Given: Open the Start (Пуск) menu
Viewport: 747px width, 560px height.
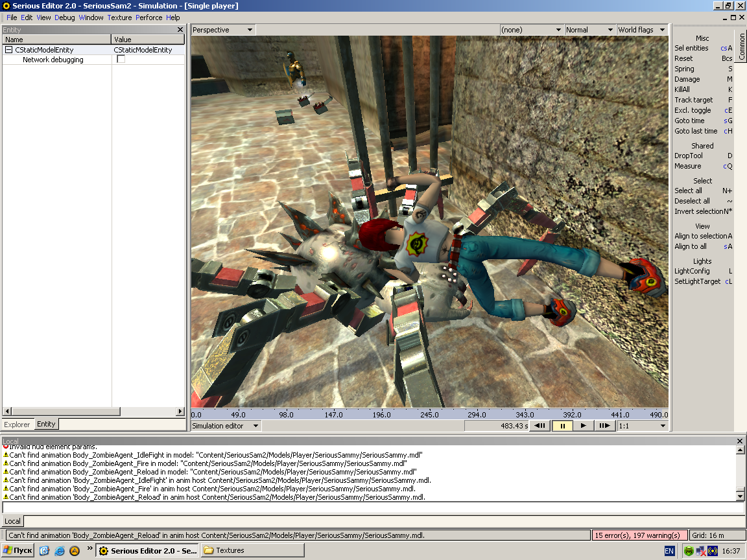Looking at the screenshot, I should click(x=18, y=550).
